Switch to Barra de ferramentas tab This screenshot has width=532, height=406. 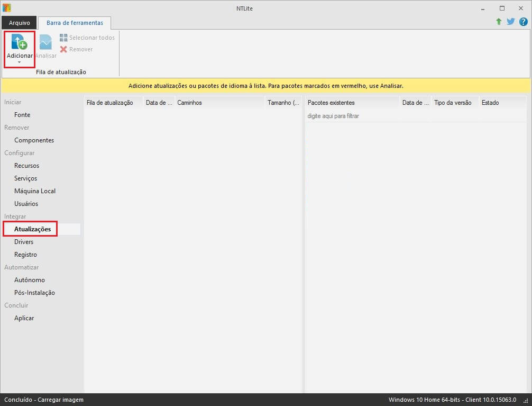click(75, 23)
